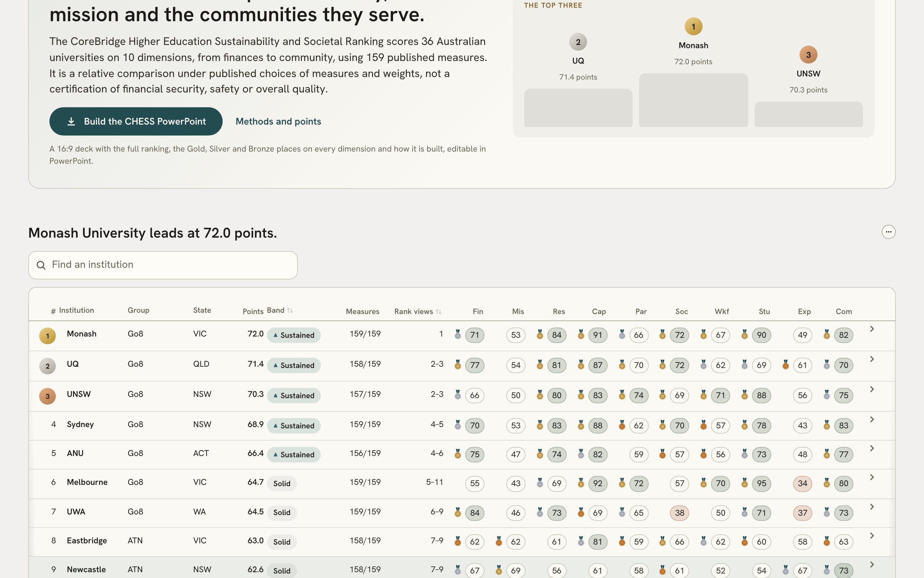Screen dimensions: 924x578
Task: Click the Points column header
Action: [x=253, y=311]
